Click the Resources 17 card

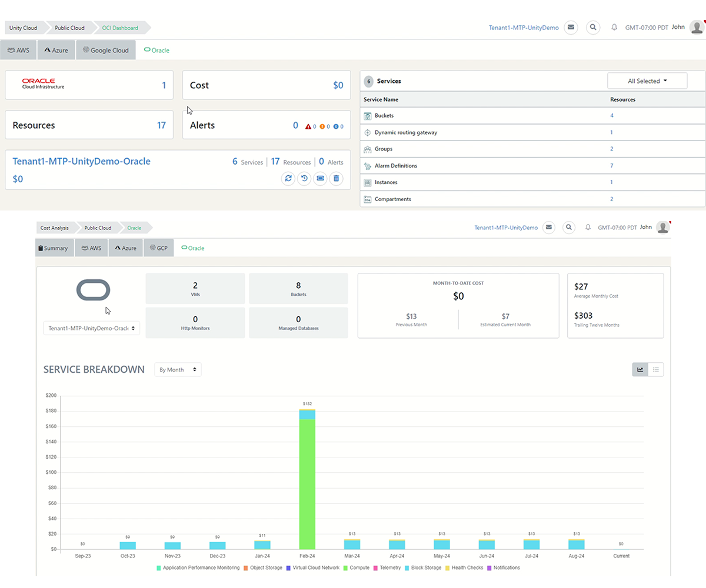(89, 125)
